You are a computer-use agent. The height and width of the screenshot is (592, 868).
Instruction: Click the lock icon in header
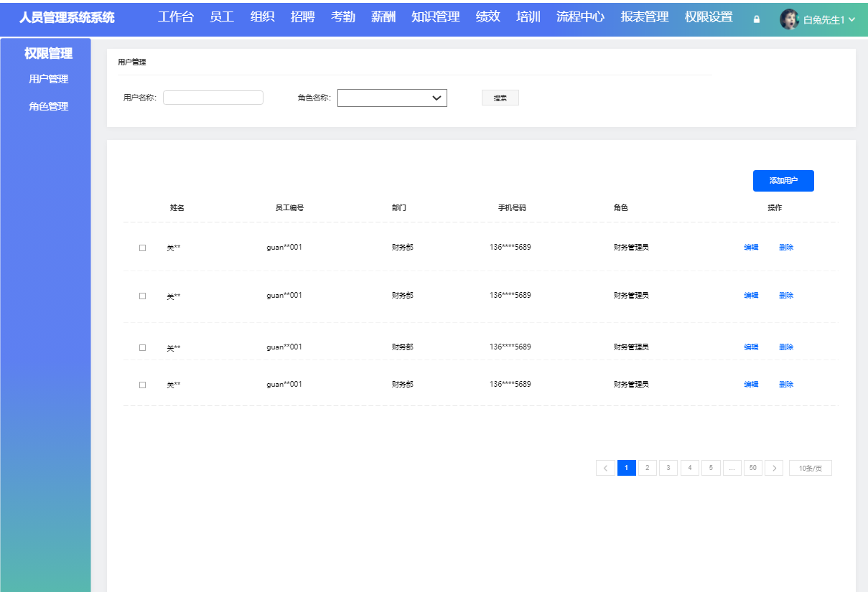point(756,19)
